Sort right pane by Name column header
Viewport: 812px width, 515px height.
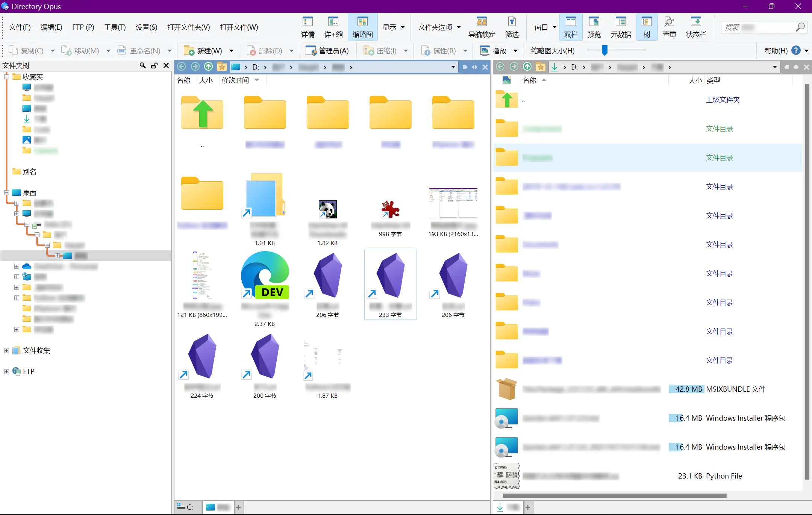coord(529,80)
